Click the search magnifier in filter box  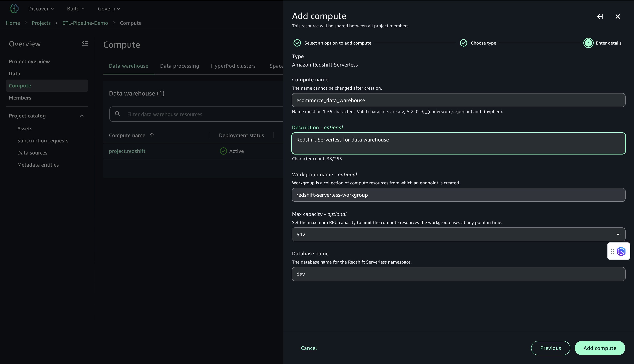118,114
